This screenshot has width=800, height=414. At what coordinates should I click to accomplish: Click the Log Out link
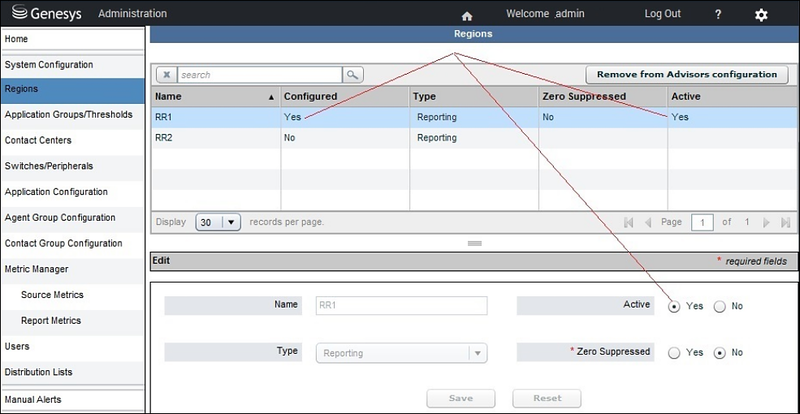662,14
